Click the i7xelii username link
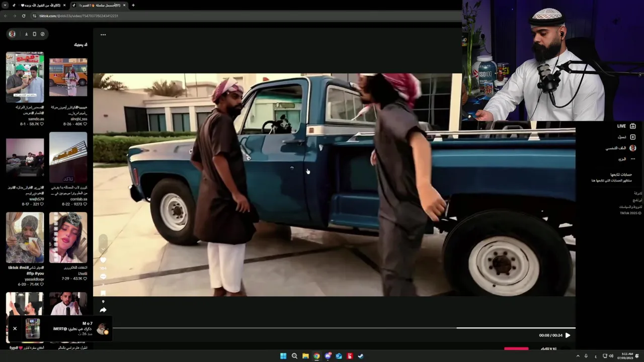 (83, 274)
